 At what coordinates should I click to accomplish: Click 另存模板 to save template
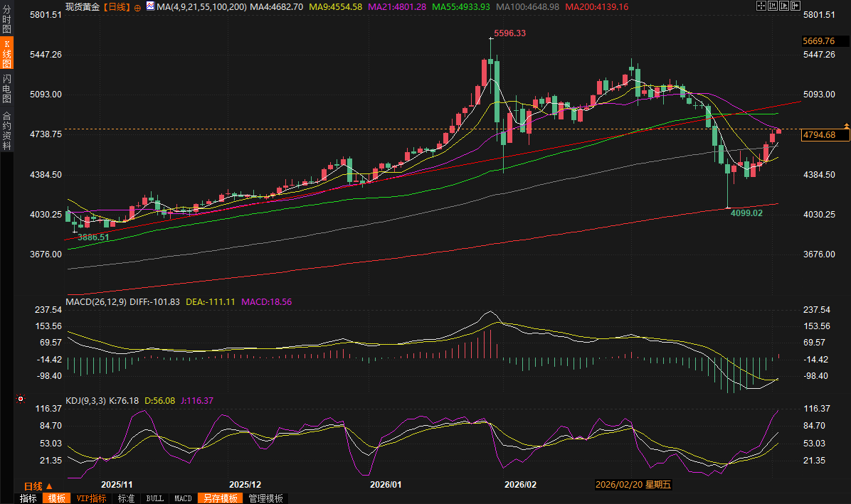221,498
